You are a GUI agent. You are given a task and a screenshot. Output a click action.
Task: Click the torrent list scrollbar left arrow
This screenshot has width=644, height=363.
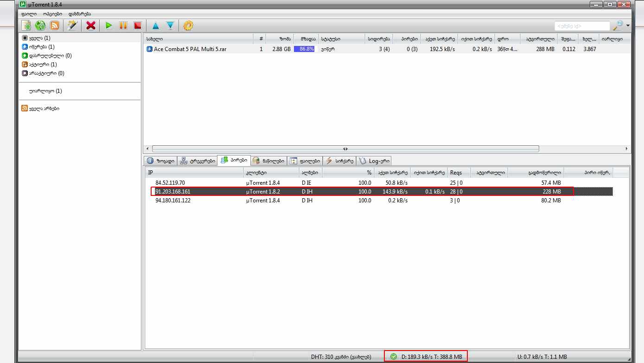coord(148,149)
